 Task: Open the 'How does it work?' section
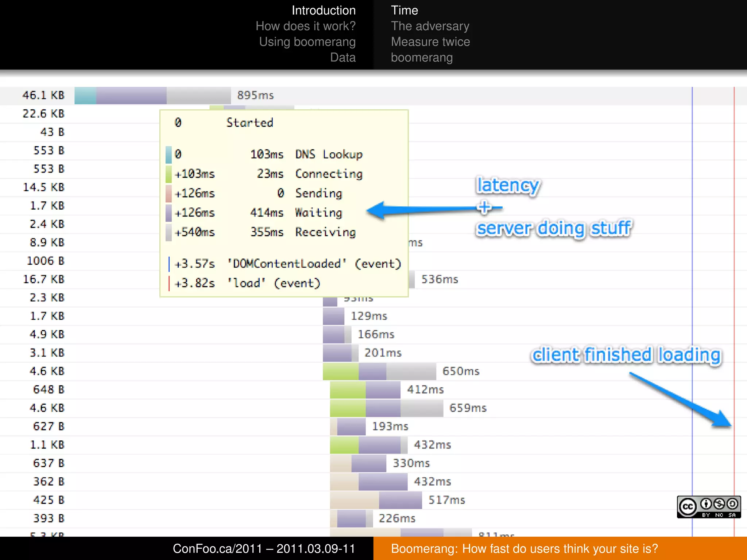click(305, 26)
